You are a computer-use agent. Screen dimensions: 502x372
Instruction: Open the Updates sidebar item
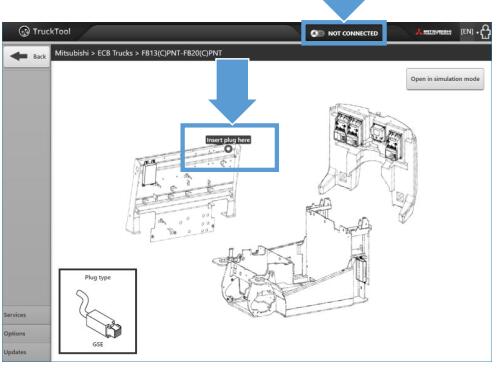pos(27,352)
